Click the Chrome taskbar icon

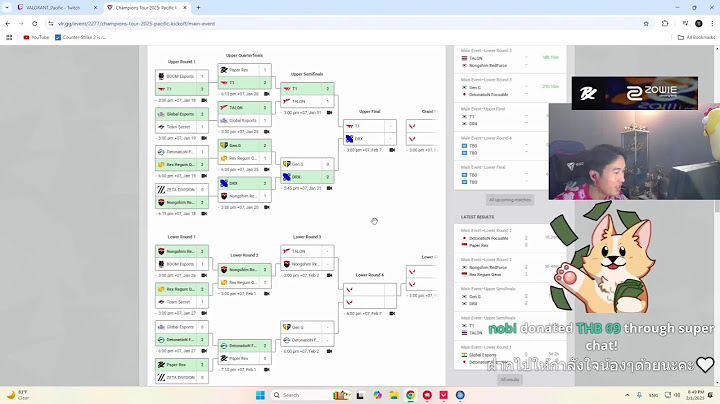pos(411,395)
